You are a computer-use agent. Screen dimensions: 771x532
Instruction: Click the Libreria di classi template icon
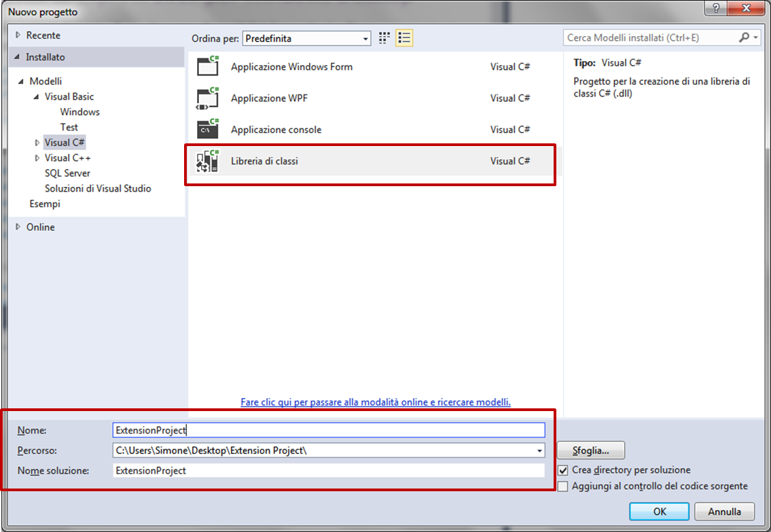207,161
